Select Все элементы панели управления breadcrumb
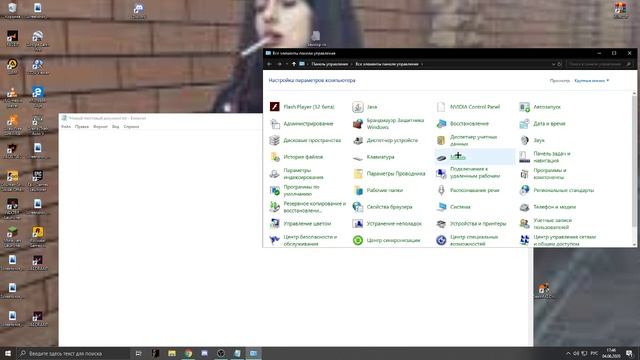This screenshot has height=360, width=640. [x=387, y=64]
